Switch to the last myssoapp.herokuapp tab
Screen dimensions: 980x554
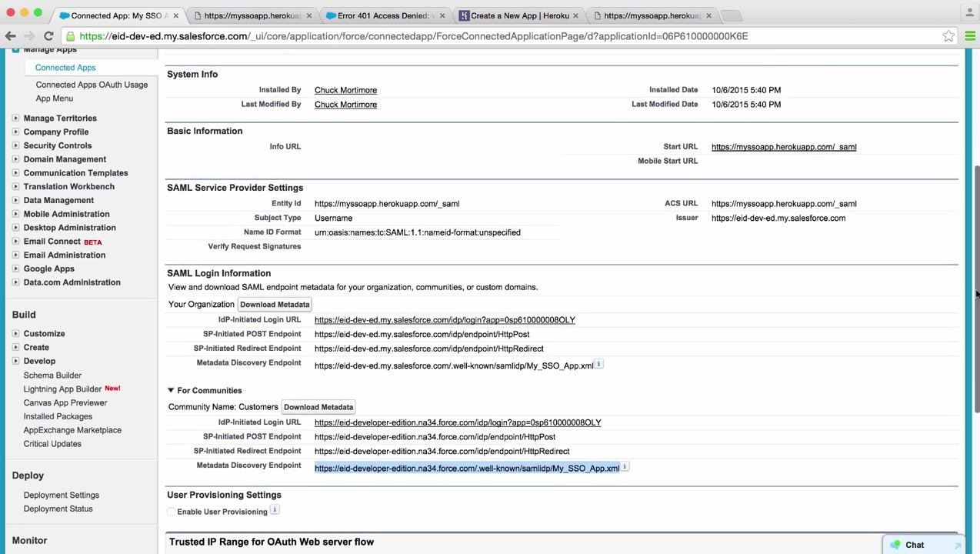point(652,15)
